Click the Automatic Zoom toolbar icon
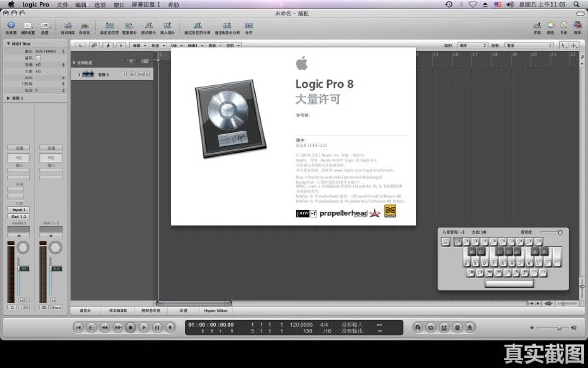Image resolution: width=588 pixels, height=368 pixels. coord(68,26)
